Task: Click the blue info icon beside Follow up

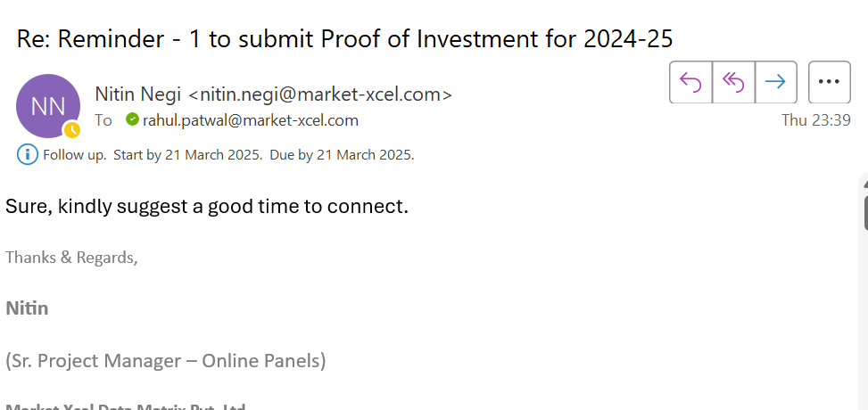Action: pyautogui.click(x=28, y=154)
